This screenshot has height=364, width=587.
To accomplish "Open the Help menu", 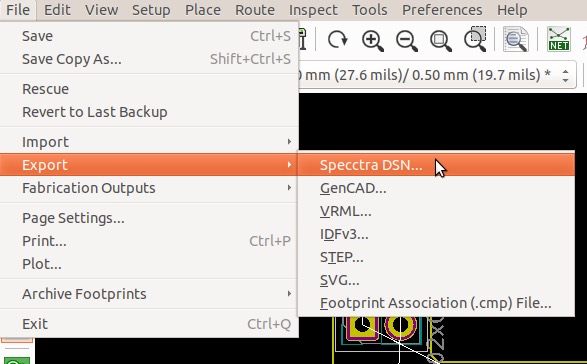I will click(512, 10).
